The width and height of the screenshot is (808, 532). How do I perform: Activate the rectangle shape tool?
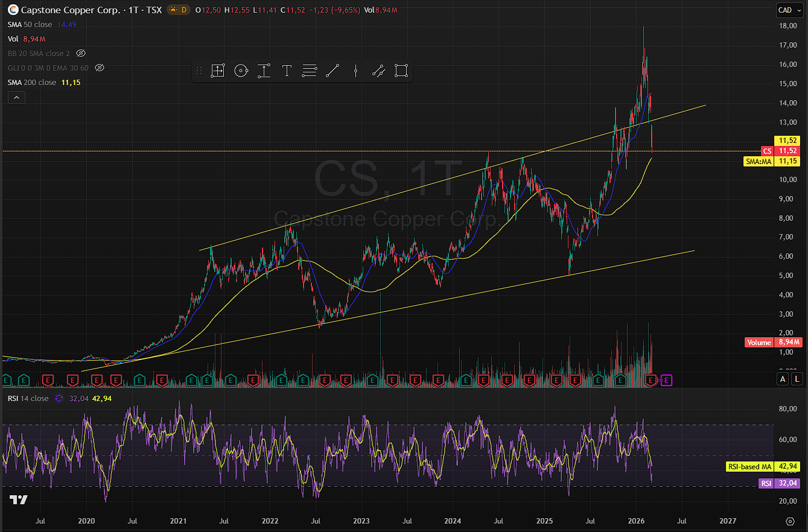coord(401,71)
